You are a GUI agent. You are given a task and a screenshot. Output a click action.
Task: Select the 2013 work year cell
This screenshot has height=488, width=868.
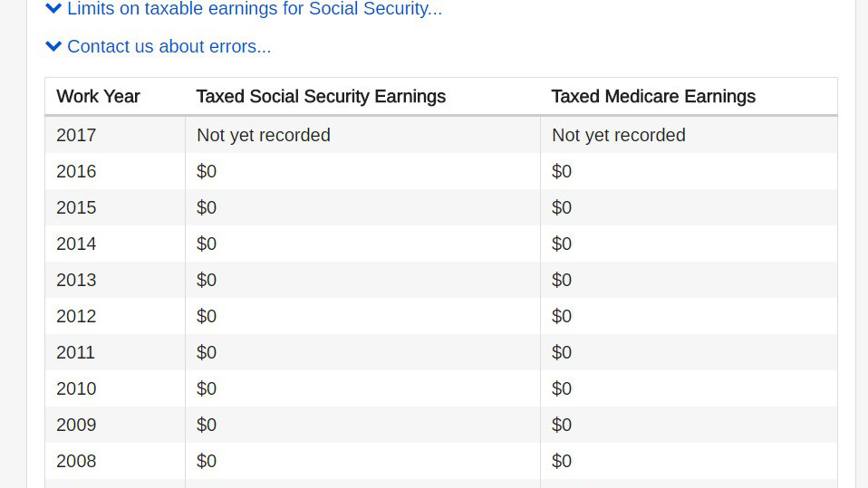click(x=76, y=280)
